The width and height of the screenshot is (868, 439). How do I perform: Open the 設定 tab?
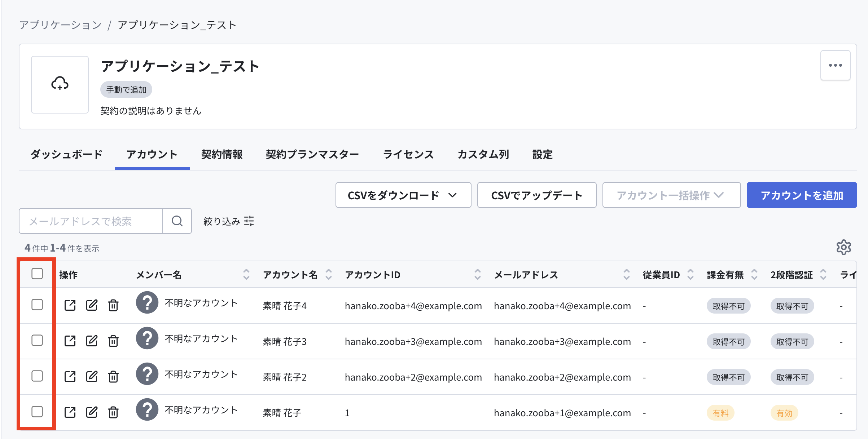point(543,154)
